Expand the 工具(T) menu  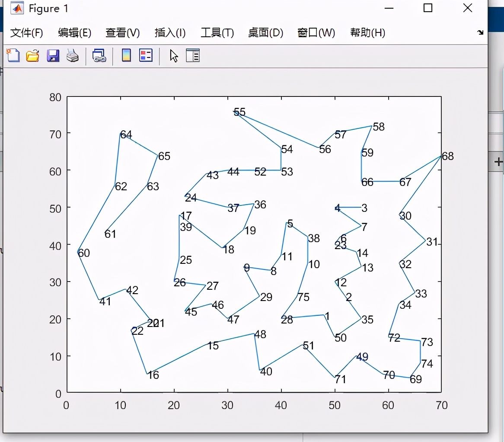217,33
